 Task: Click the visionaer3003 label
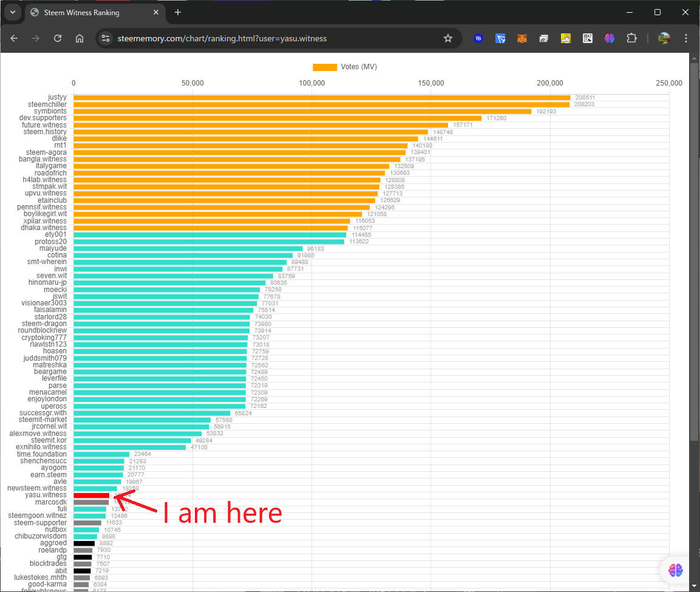[44, 303]
